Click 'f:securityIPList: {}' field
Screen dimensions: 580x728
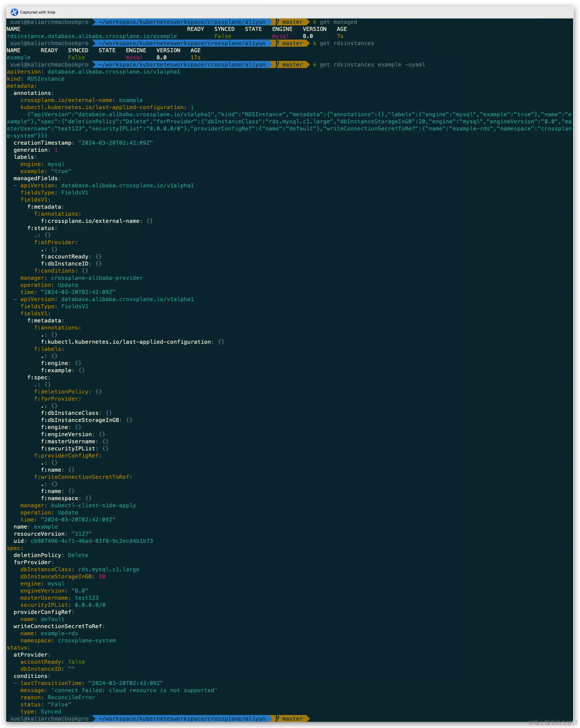click(75, 448)
